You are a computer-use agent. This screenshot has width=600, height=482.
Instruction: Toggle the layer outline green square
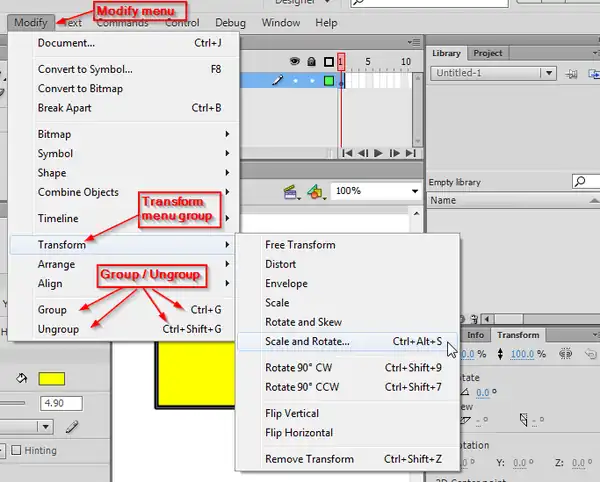[x=328, y=80]
